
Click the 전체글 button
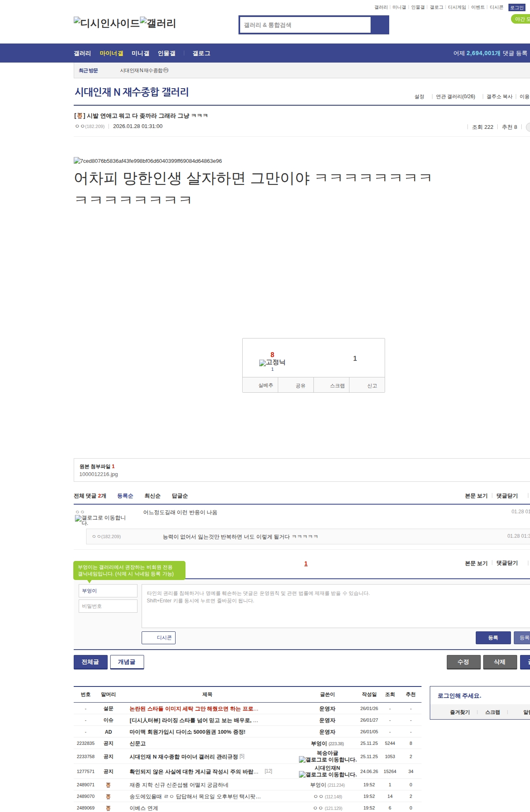[x=91, y=662]
